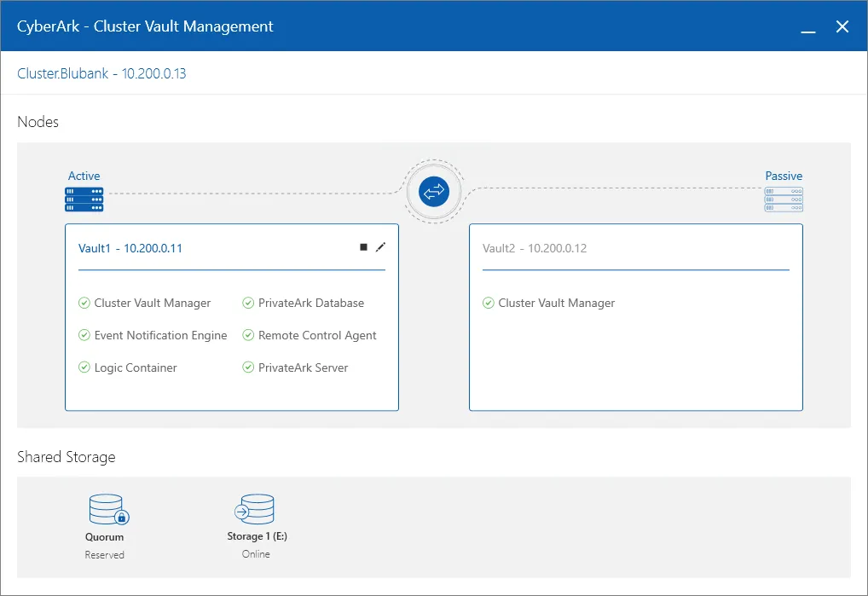Screen dimensions: 868x596
Task: Click Cluster Vault Manager under Vault2
Action: pos(556,303)
